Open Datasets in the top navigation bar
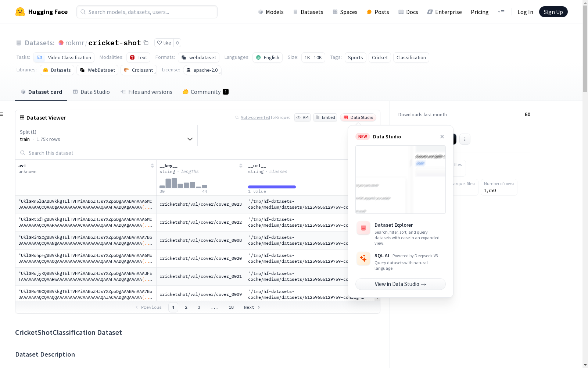Image resolution: width=588 pixels, height=368 pixels. (x=308, y=12)
